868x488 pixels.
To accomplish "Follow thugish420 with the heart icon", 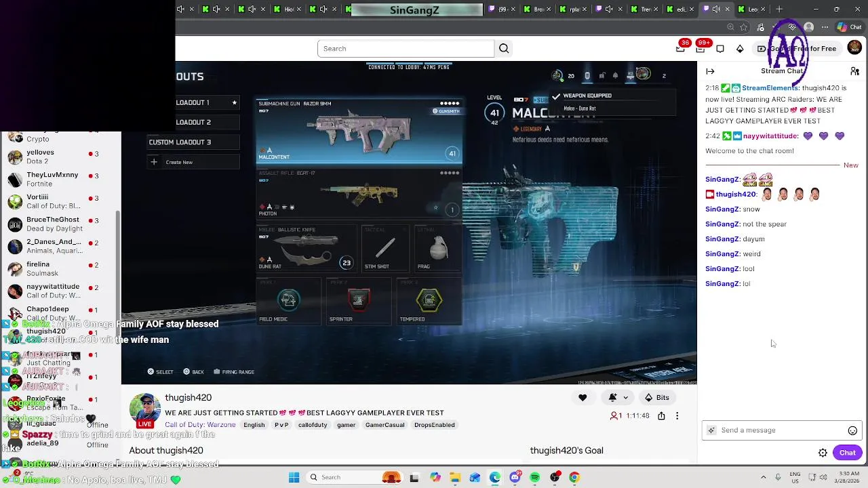I will (583, 398).
